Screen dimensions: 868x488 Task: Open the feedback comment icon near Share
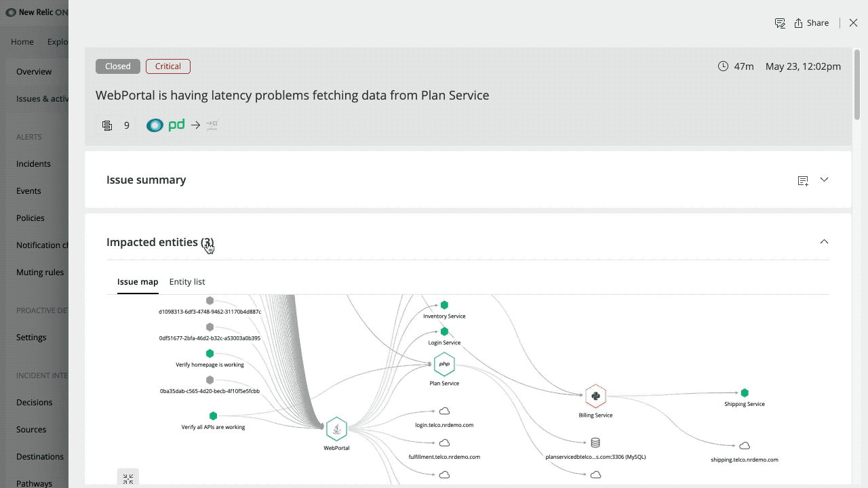[x=780, y=22]
